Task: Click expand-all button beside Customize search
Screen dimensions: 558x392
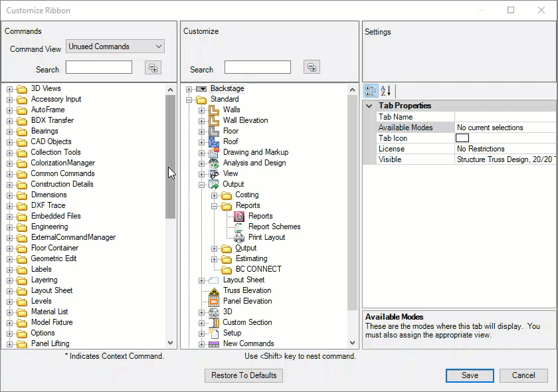Action: pyautogui.click(x=312, y=67)
